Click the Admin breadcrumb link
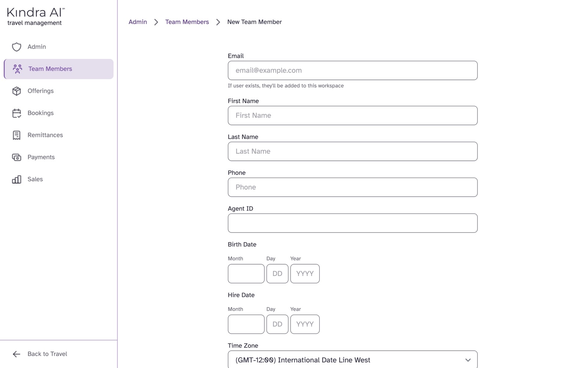588x368 pixels. [138, 22]
